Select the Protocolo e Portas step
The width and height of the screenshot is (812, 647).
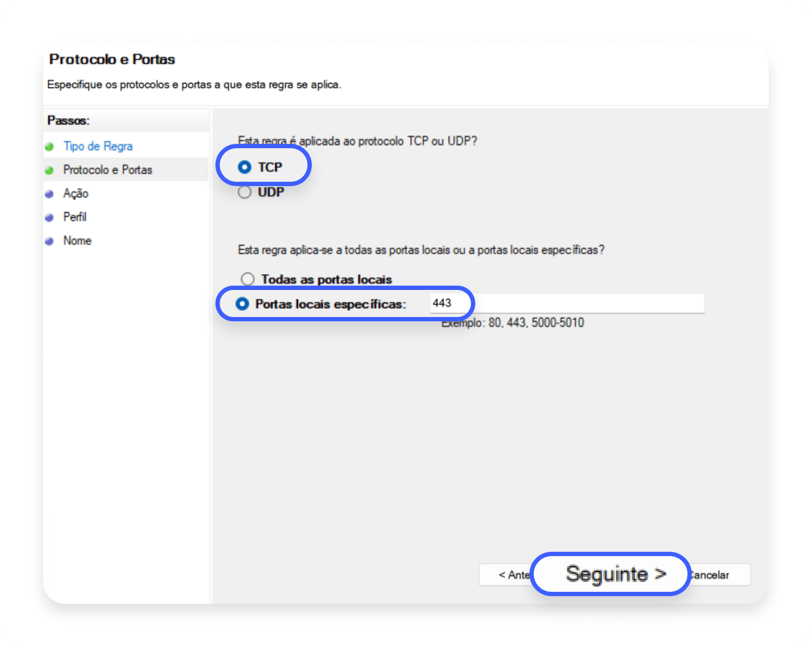[108, 170]
